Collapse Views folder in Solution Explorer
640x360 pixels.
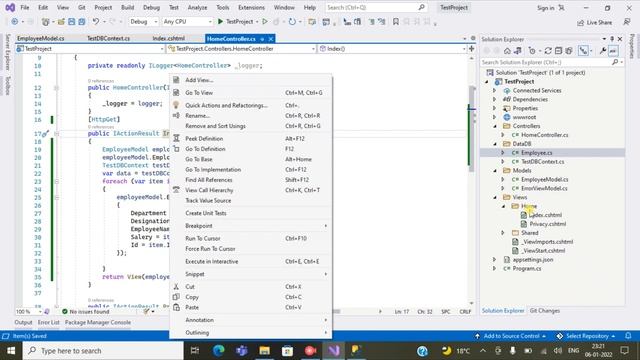coord(495,197)
